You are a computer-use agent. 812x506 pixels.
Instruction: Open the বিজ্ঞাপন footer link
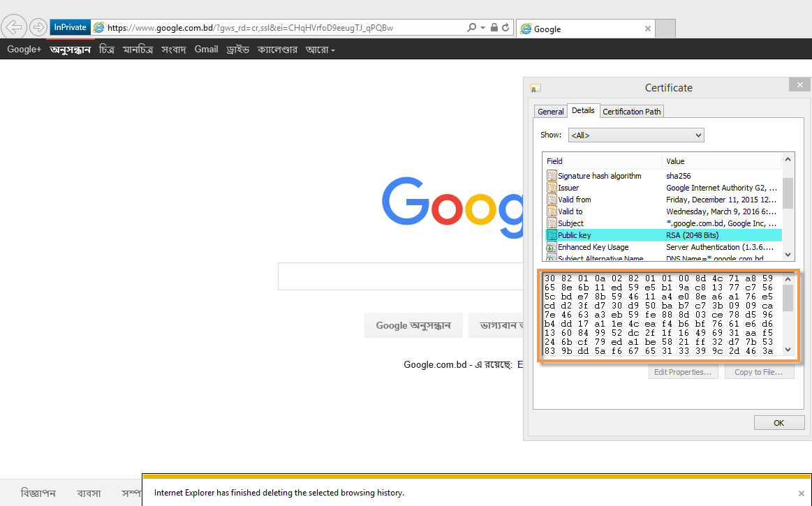pyautogui.click(x=38, y=493)
